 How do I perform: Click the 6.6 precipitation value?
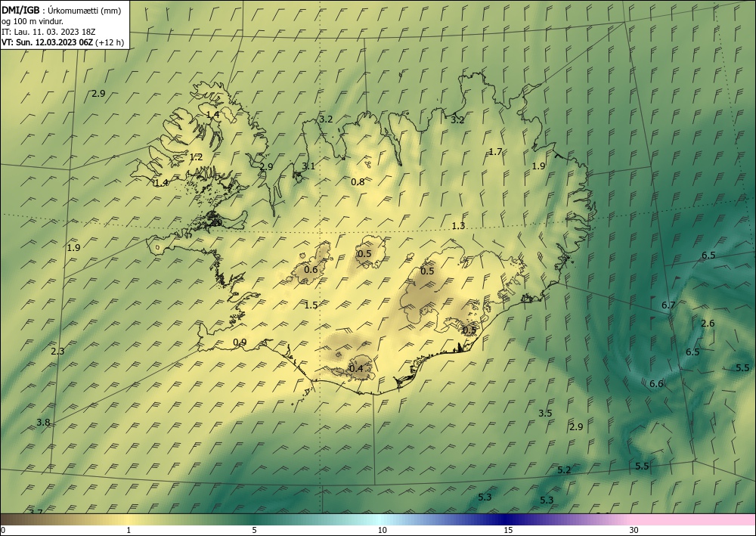656,384
